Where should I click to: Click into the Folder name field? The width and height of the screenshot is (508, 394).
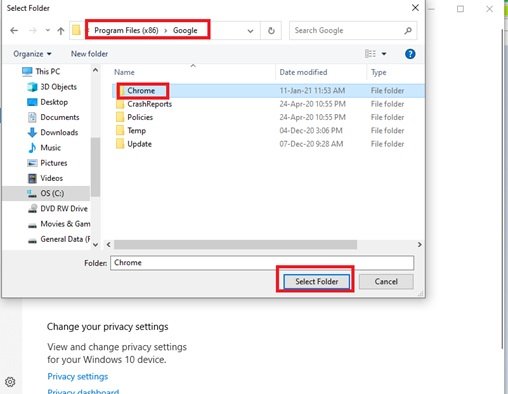pos(262,263)
